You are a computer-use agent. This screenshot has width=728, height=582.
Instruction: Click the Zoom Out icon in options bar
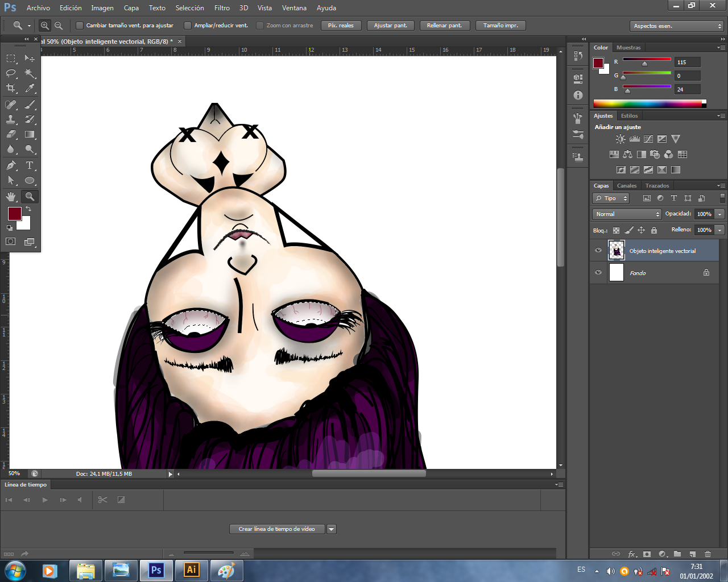click(x=59, y=26)
